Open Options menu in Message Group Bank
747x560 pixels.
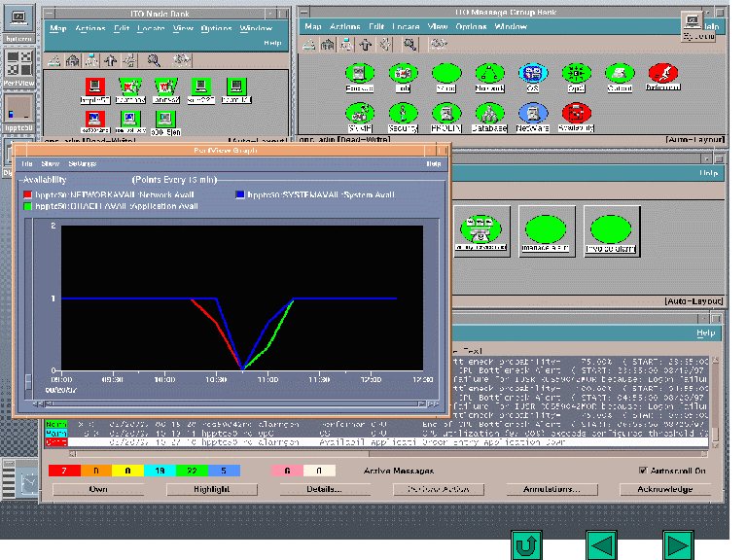(471, 27)
